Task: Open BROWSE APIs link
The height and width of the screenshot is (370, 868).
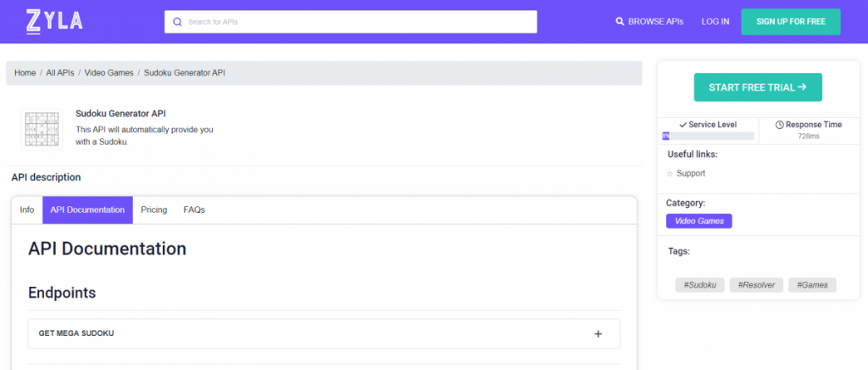Action: pos(649,21)
